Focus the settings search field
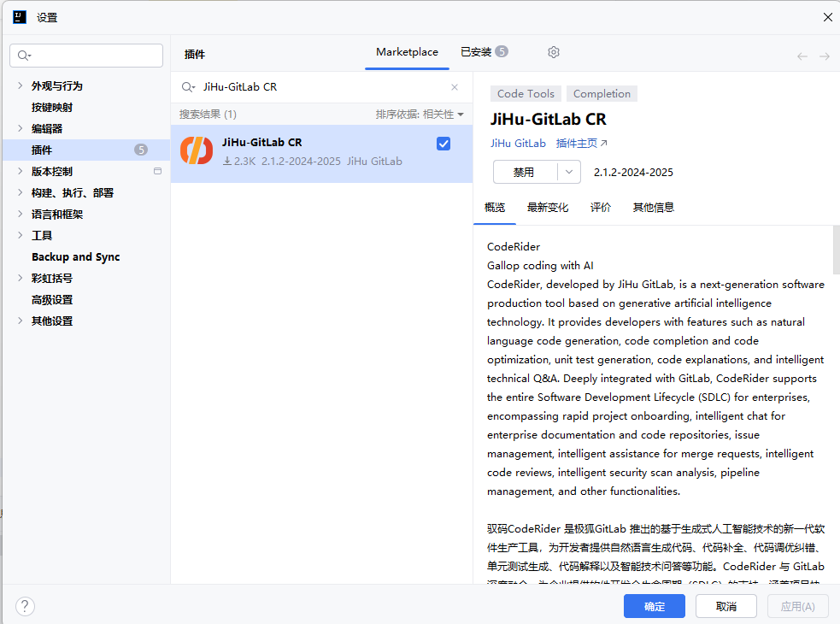 click(86, 56)
